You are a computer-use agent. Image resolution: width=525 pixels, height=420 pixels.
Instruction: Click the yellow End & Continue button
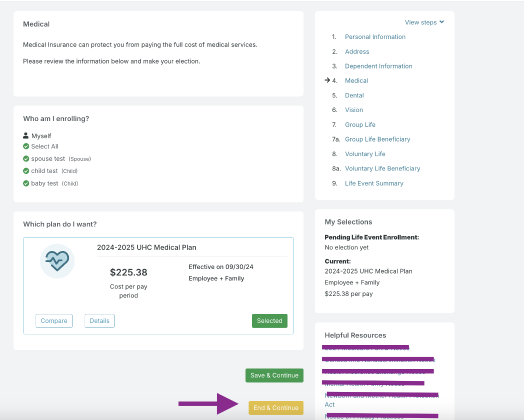(275, 408)
